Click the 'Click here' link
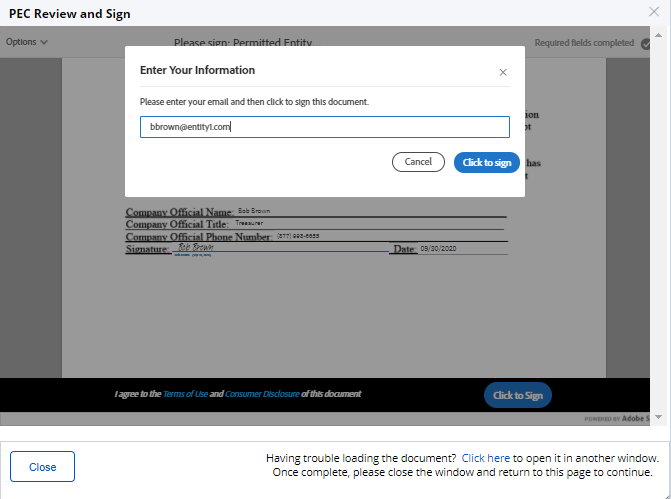 pos(486,457)
